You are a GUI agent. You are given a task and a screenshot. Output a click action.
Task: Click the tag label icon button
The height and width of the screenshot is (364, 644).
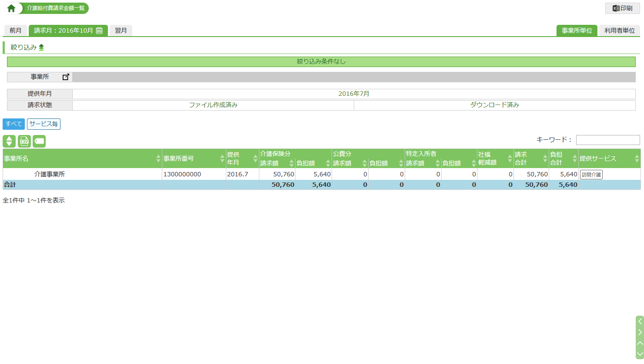[39, 141]
